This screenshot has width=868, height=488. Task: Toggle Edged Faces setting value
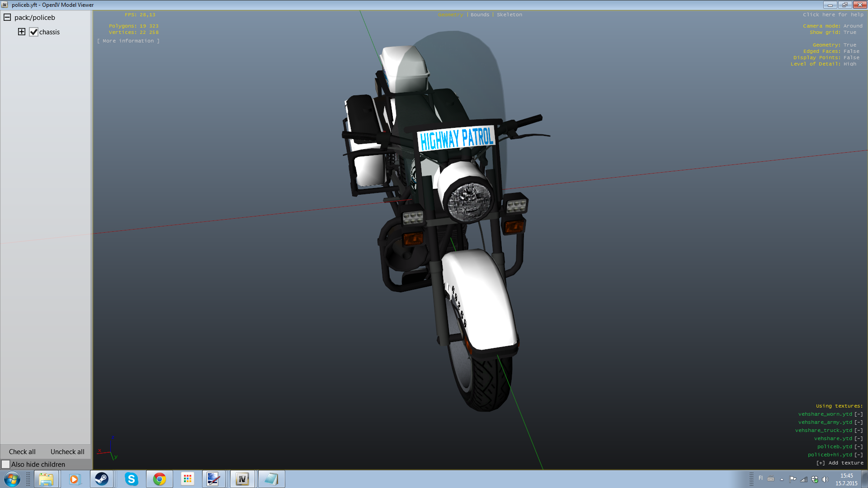click(851, 52)
